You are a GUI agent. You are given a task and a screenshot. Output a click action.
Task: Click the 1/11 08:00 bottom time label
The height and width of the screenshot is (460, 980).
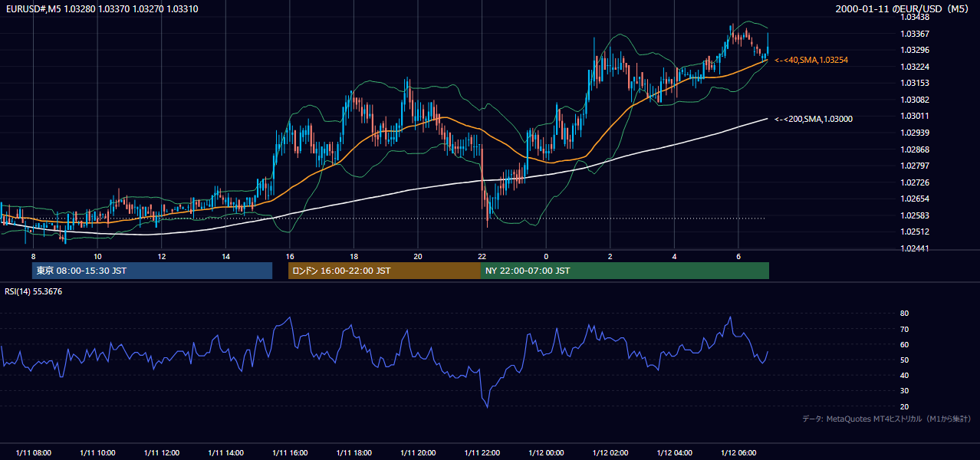[x=33, y=452]
